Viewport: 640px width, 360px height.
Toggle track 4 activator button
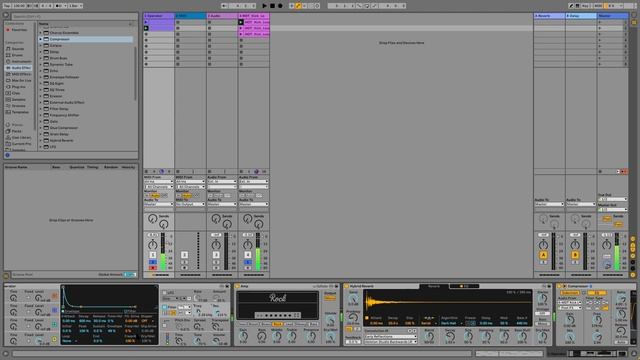coord(247,255)
